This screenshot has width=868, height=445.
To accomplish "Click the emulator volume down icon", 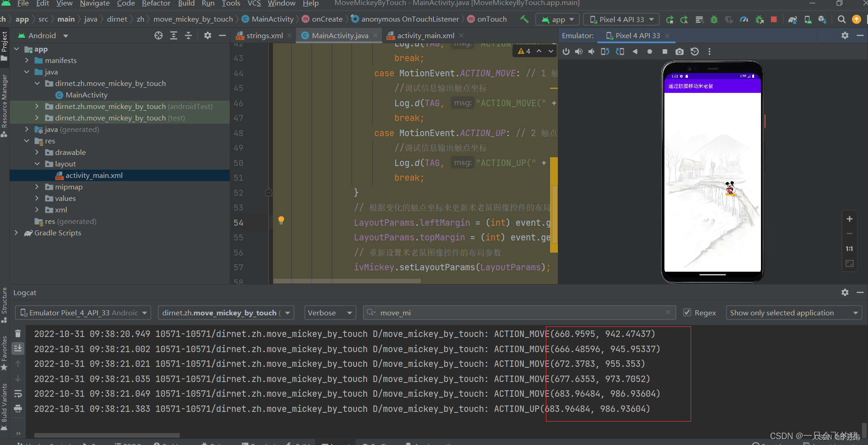I will 591,51.
